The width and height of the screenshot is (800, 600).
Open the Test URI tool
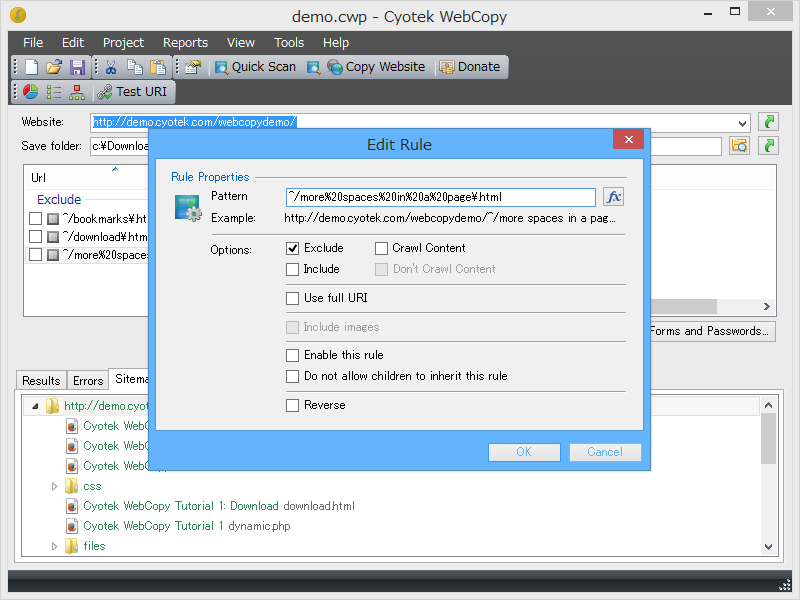[133, 92]
